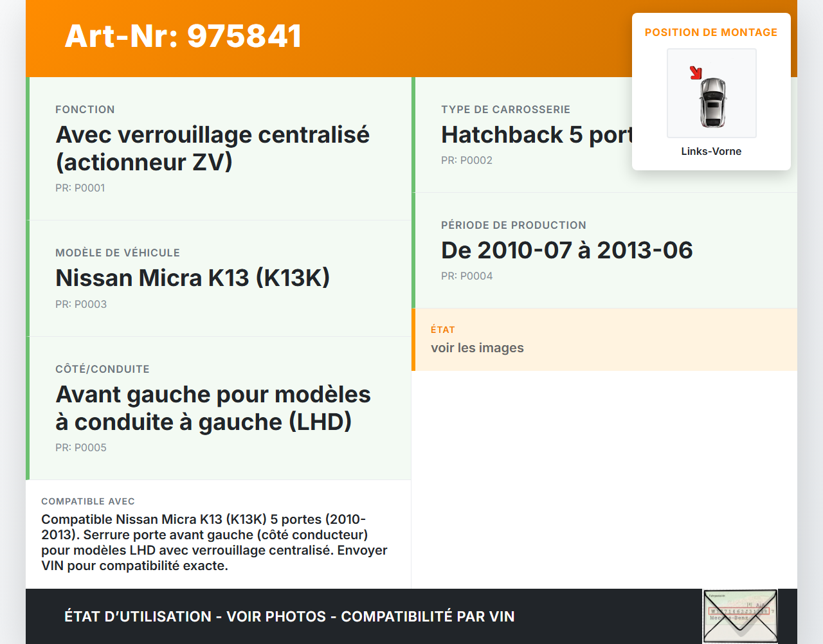Toggle the green bar on CÔTÉ/CONDUITE card
The image size is (823, 644).
point(27,407)
